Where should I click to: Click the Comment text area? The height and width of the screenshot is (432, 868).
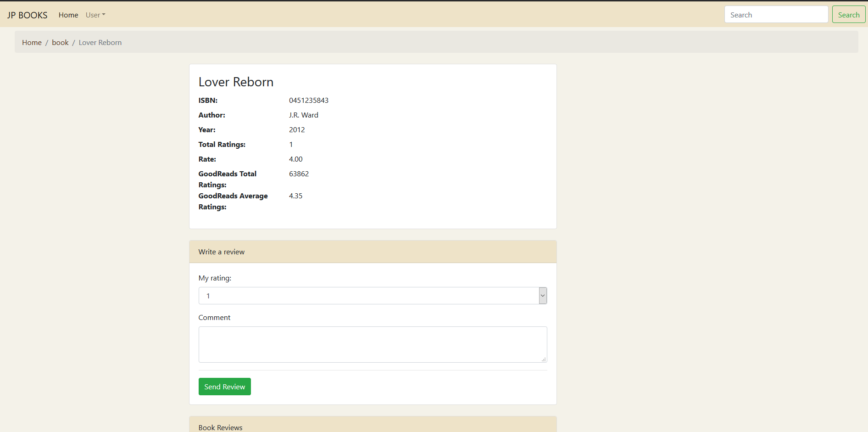373,344
